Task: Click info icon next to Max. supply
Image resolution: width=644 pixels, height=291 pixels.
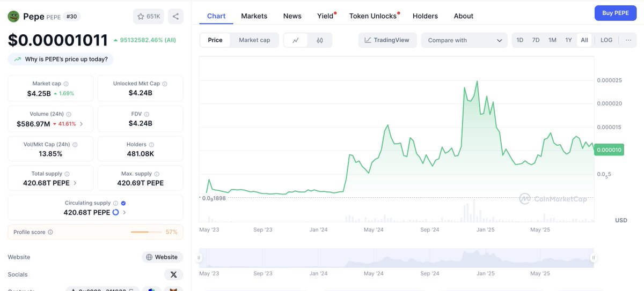Action: point(157,174)
